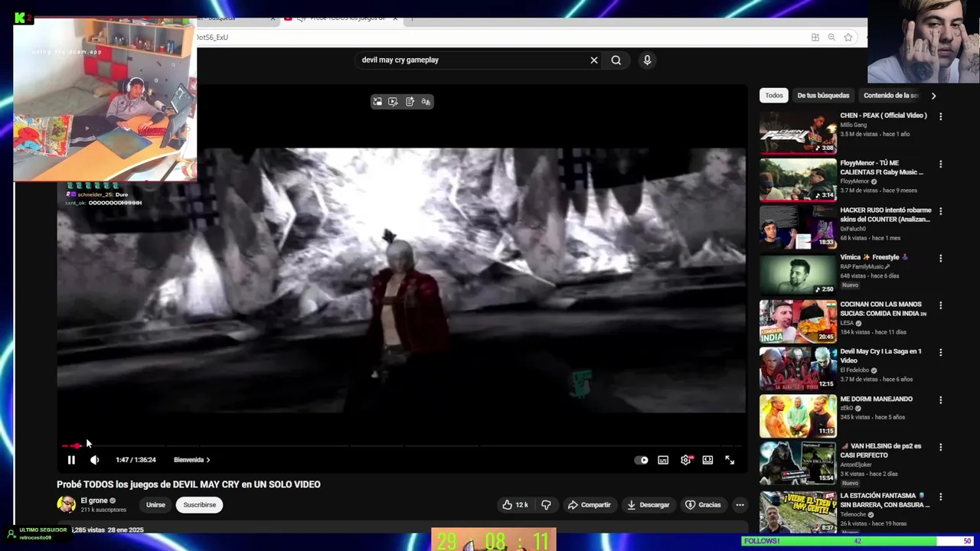Send thanks with the Gracias button

702,505
